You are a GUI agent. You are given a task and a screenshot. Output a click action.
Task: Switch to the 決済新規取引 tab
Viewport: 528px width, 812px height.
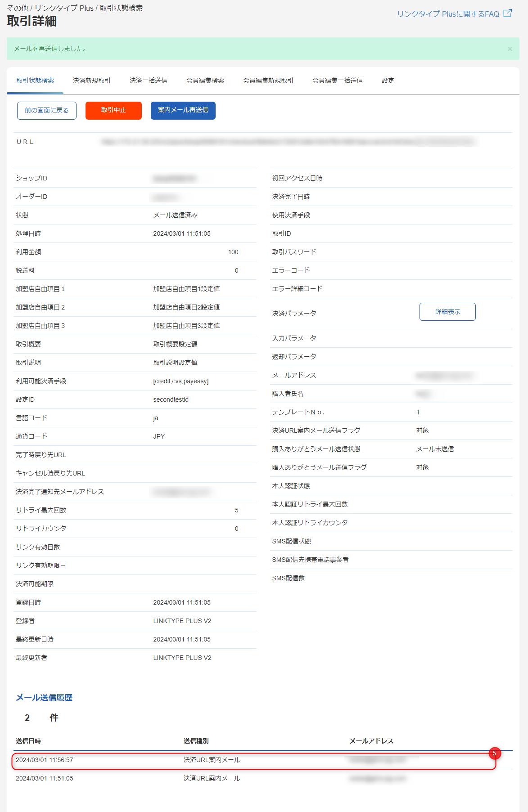point(92,81)
